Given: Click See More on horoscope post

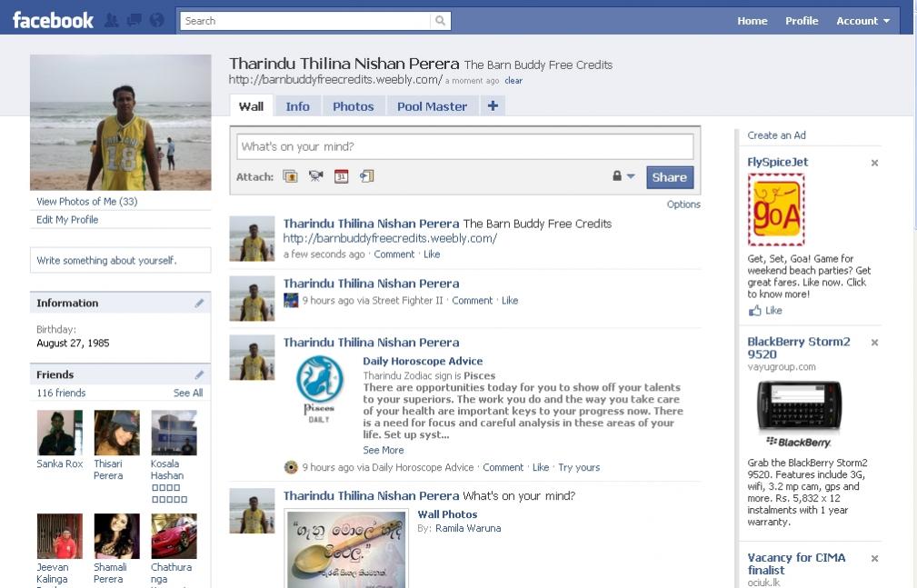Looking at the screenshot, I should pos(383,450).
